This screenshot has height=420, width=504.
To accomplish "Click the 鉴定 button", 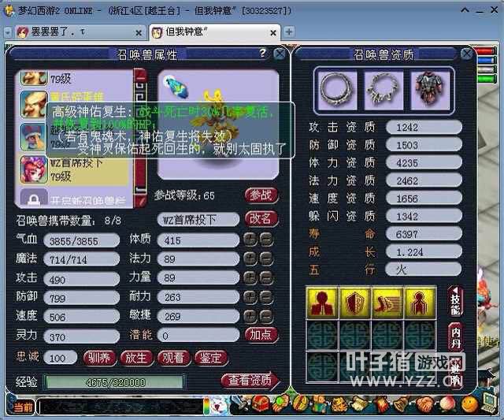I will [210, 358].
